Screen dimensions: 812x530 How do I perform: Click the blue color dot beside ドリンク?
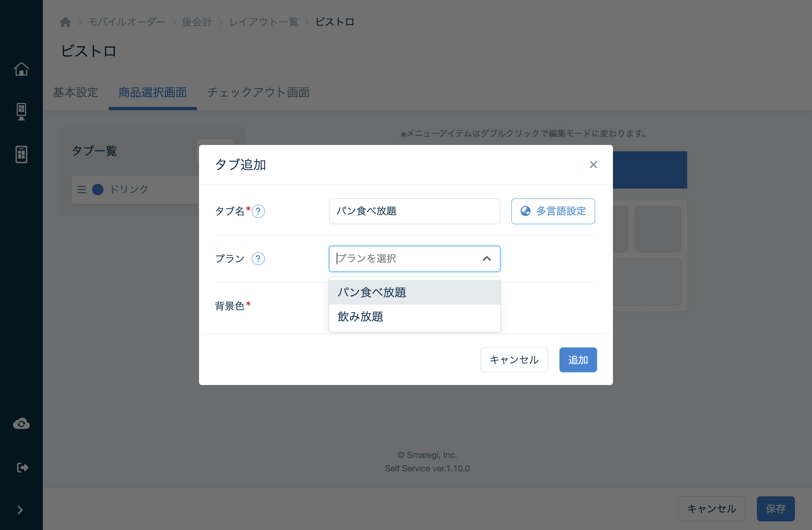[97, 189]
